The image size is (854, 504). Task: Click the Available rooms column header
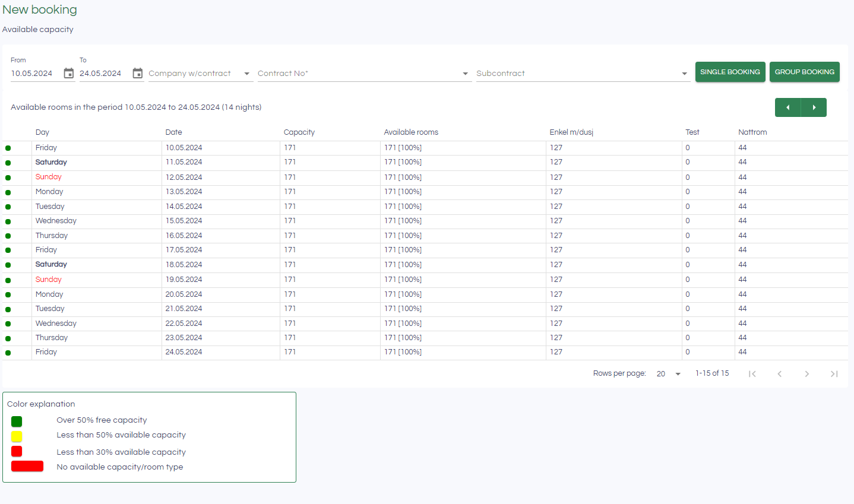tap(411, 132)
